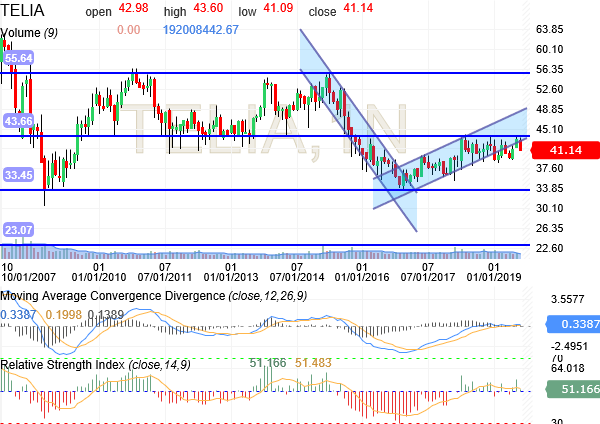Click the 33.45 price level tag

(x=19, y=175)
